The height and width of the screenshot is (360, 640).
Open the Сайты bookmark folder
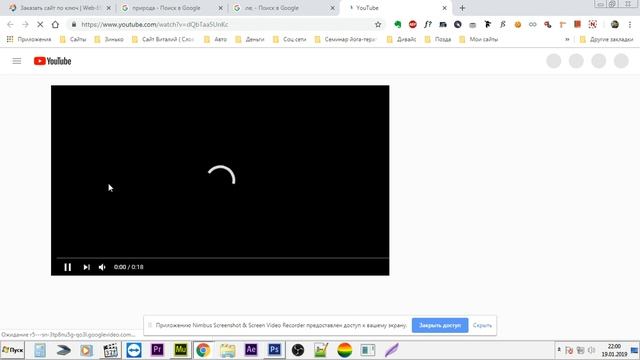[x=73, y=39]
